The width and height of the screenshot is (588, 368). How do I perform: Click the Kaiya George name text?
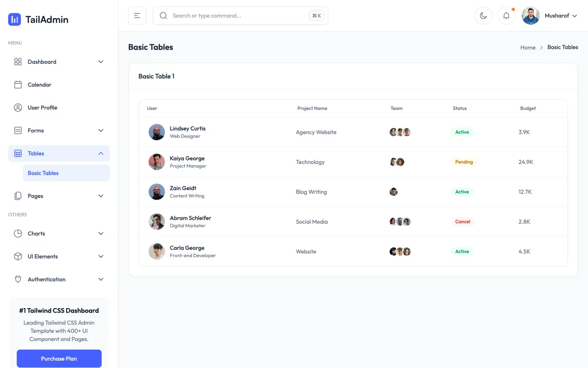coord(187,158)
